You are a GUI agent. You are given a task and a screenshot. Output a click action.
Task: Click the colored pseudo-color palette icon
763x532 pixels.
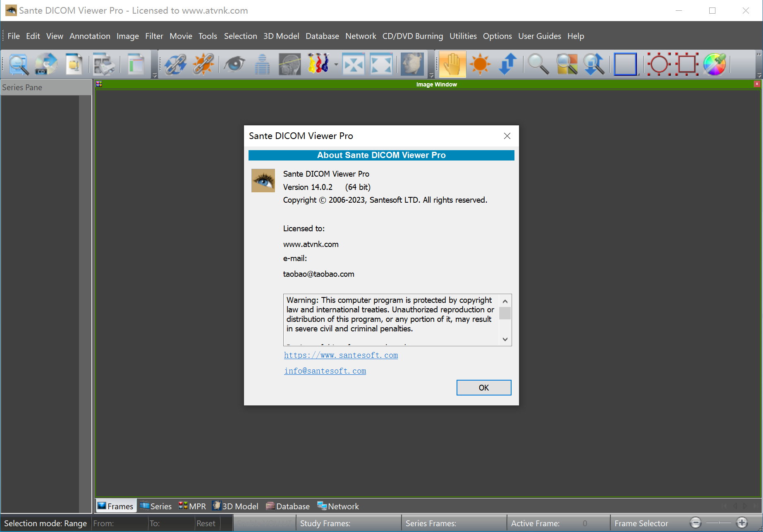[318, 64]
